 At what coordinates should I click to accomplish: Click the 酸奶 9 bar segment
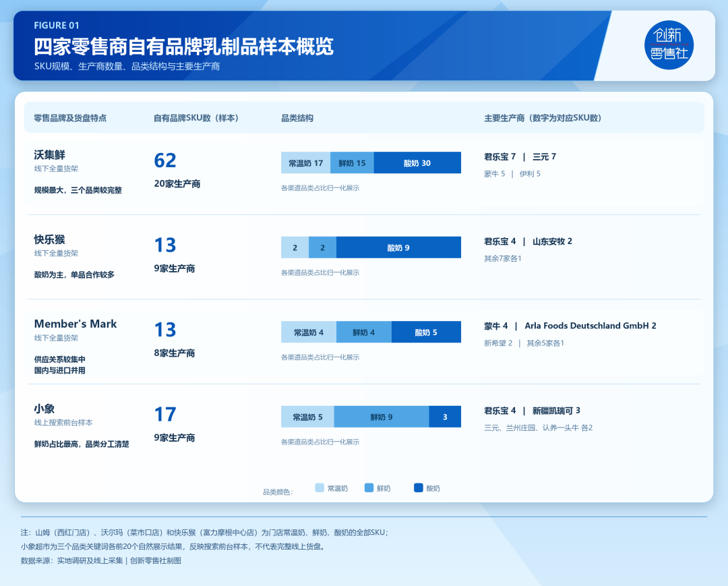tap(399, 247)
